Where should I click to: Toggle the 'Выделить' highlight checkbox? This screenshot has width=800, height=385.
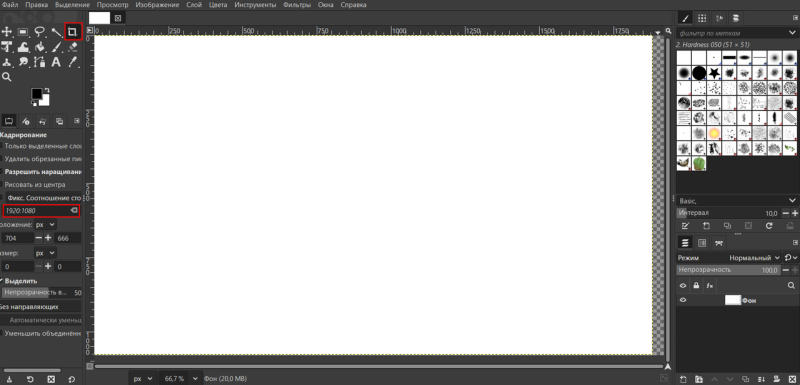click(2, 281)
